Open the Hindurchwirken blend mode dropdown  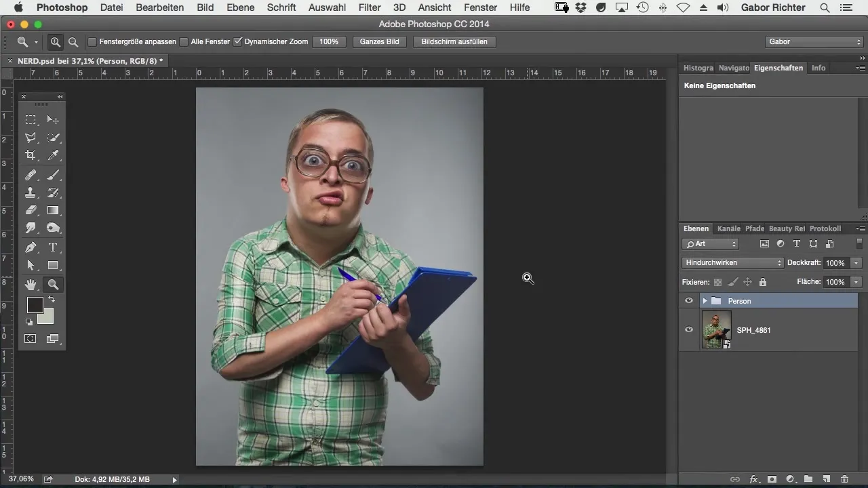point(732,263)
